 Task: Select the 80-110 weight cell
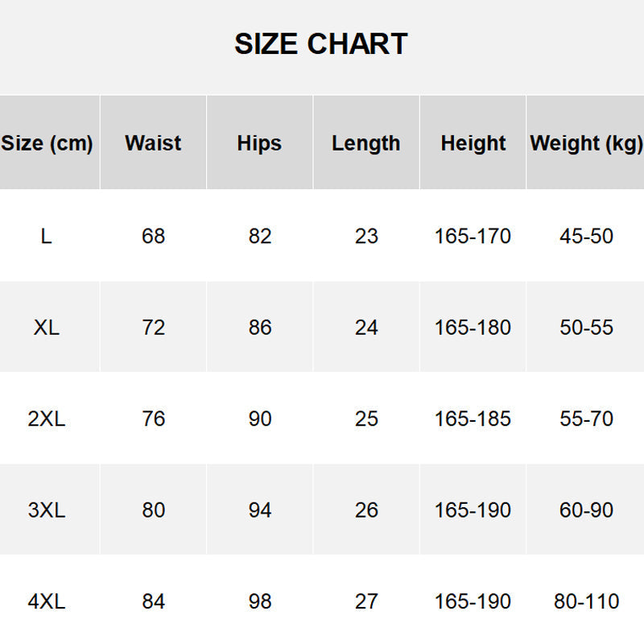[x=587, y=601]
